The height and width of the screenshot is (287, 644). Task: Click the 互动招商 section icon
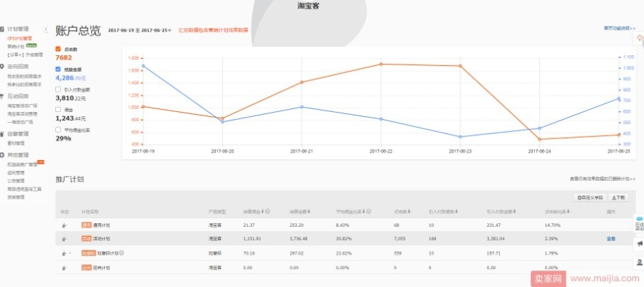(x=2, y=96)
